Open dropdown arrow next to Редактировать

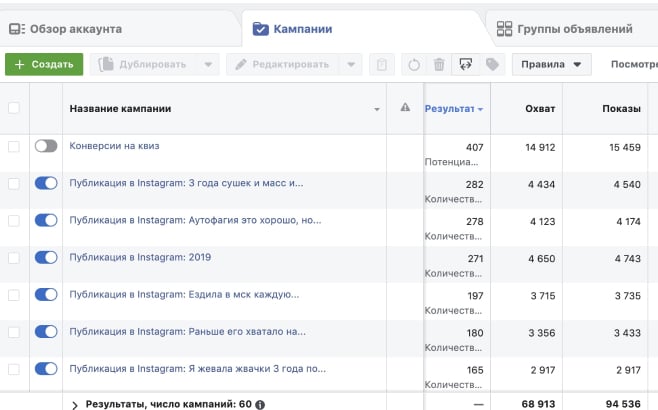[349, 65]
